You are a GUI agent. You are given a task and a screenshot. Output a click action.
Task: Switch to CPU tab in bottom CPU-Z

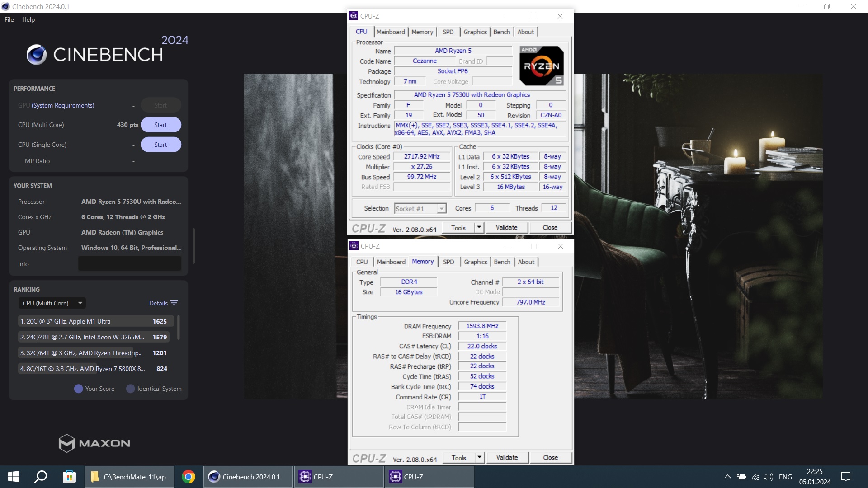tap(362, 262)
